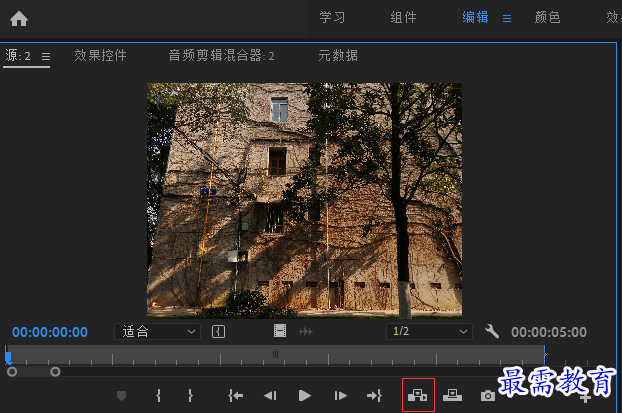
Task: Select the 编辑 workspace tab
Action: point(475,17)
